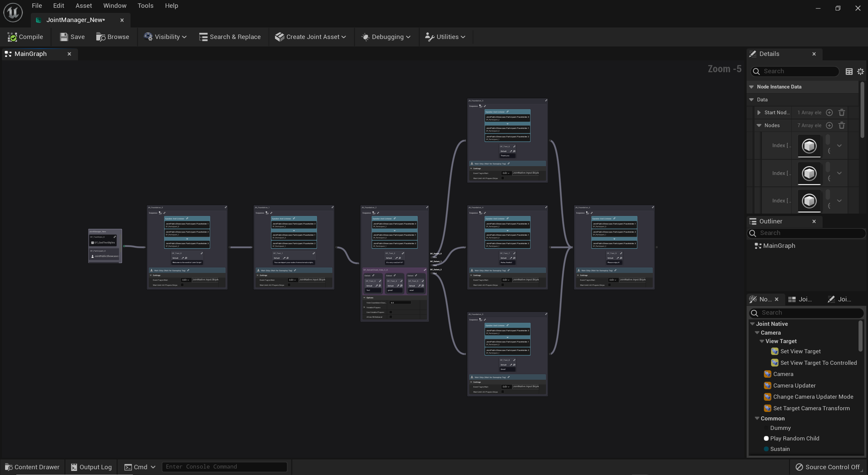Open the Visibility dropdown
Screen dimensions: 868x475
pos(165,37)
